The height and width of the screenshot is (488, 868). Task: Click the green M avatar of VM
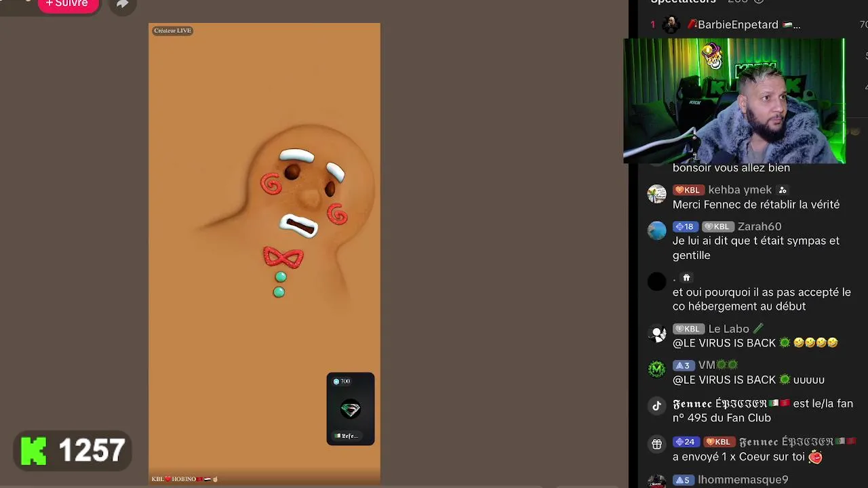pyautogui.click(x=656, y=369)
